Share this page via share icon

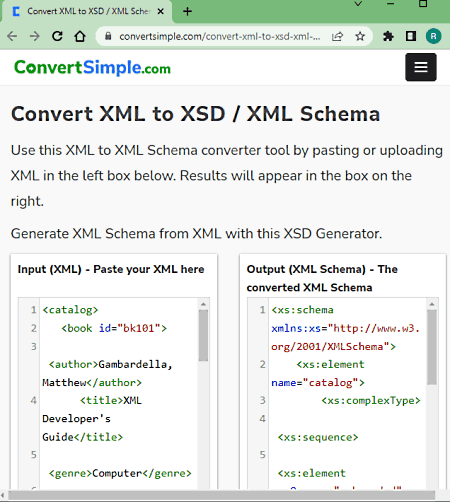[x=337, y=36]
